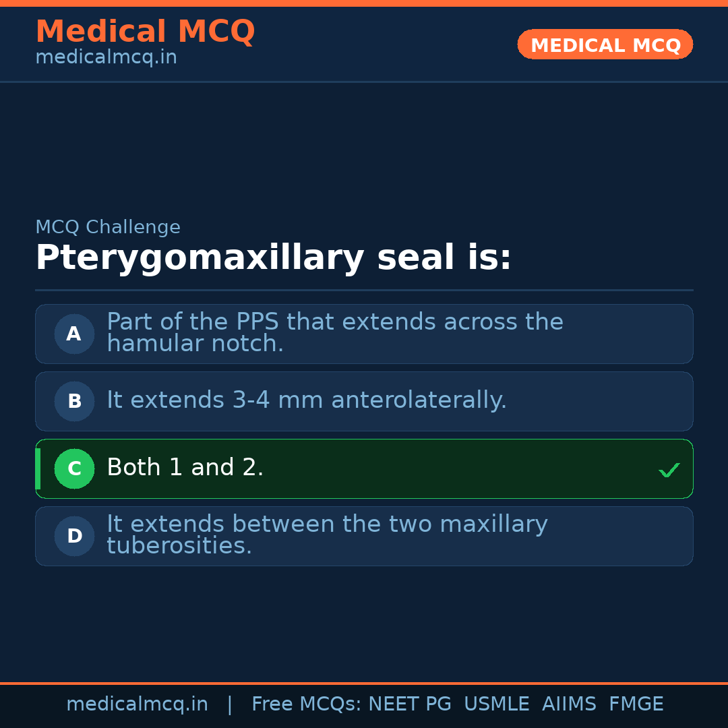Click the green C circle icon
Image resolution: width=728 pixels, height=728 pixels.
tap(74, 468)
